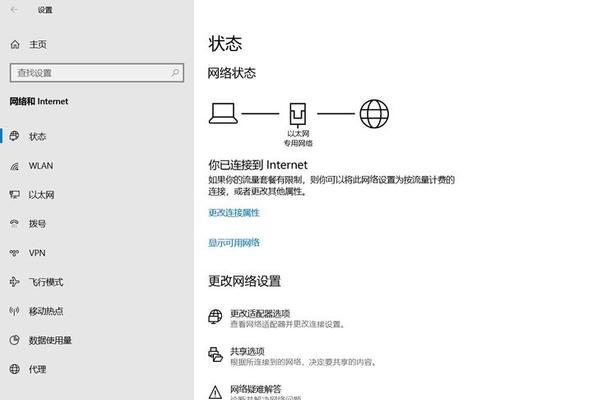
Task: Click the 网络和 Internet section header
Action: 39,101
